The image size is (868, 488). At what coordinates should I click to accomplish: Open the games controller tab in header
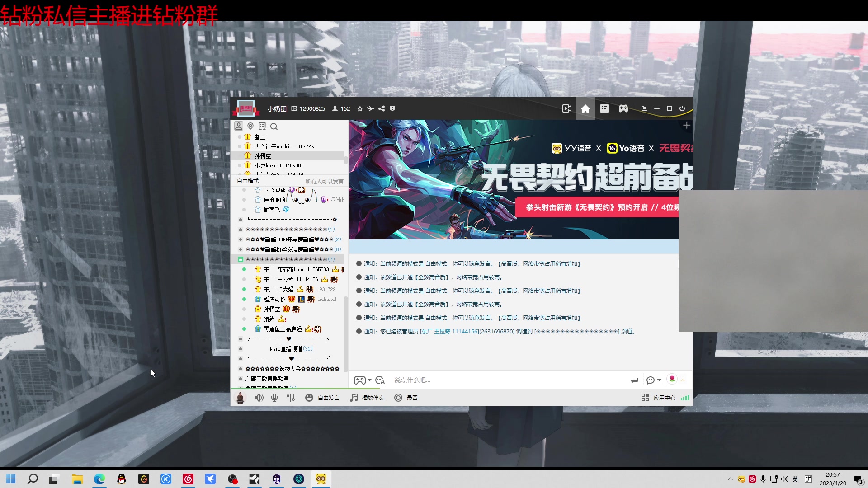click(623, 108)
